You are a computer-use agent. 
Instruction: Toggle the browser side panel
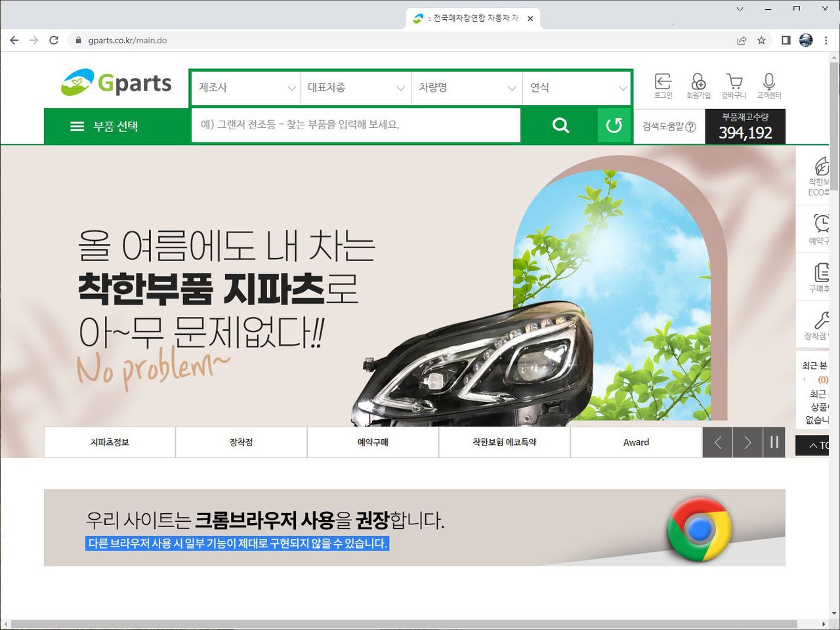coord(786,40)
